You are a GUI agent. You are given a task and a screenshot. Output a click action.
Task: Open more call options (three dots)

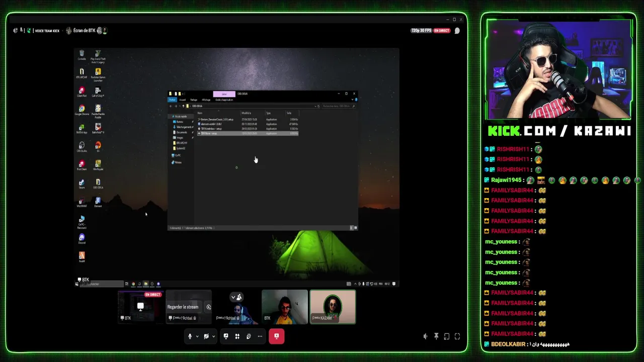[x=260, y=336]
